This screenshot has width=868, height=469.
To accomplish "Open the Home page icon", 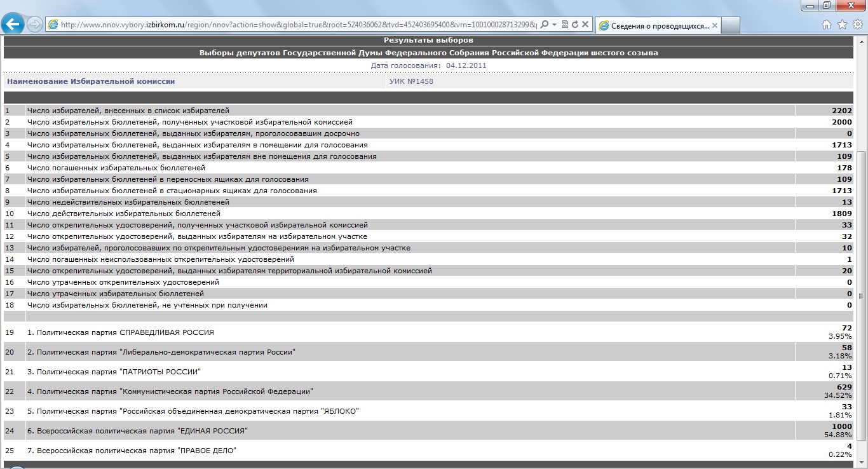I will (x=827, y=25).
